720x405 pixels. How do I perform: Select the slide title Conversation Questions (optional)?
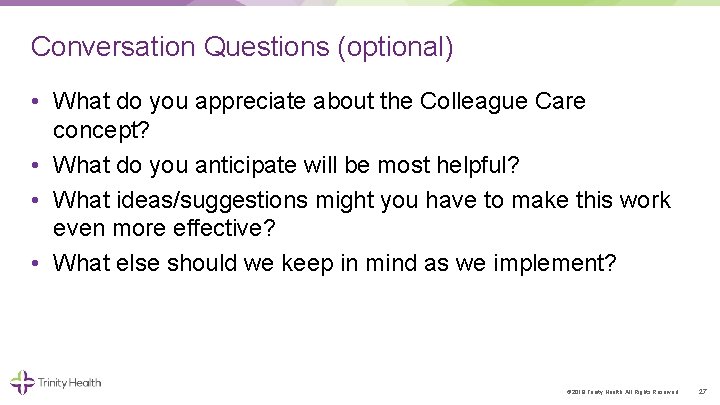pyautogui.click(x=242, y=47)
